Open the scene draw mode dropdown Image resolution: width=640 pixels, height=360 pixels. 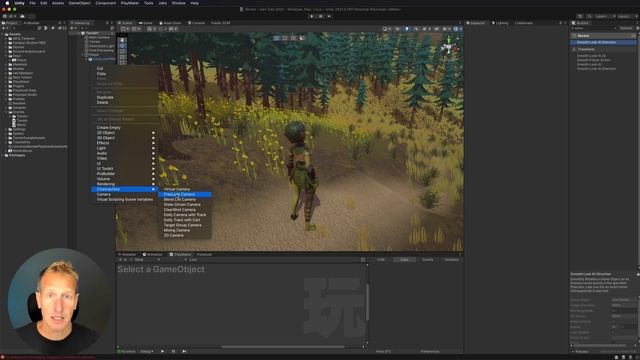pos(386,29)
